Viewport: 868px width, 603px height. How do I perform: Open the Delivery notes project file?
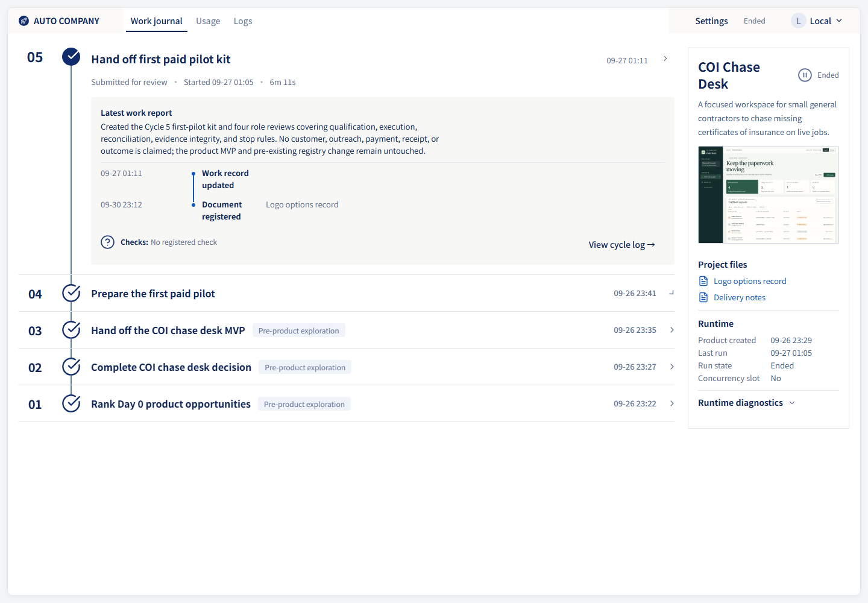[x=740, y=297]
